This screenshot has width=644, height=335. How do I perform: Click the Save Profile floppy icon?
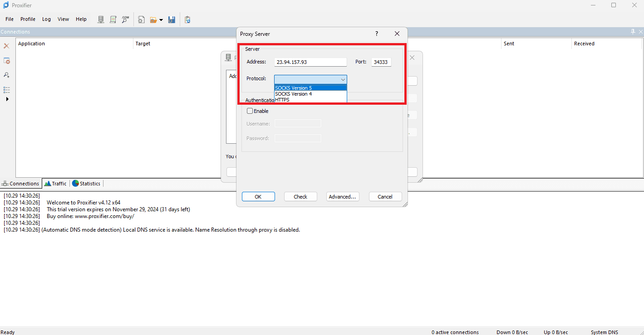point(172,19)
